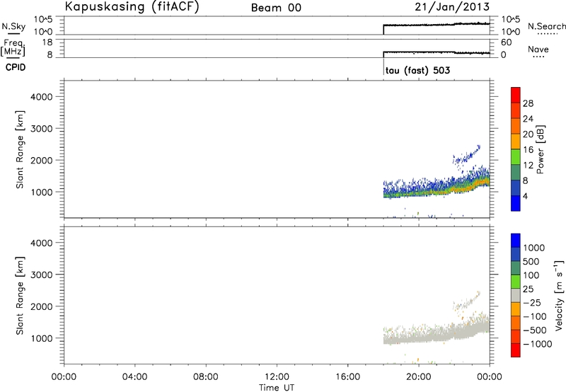The image size is (566, 392).
Task: Pick the gray Velocity colorbar segment
Action: pyautogui.click(x=516, y=295)
